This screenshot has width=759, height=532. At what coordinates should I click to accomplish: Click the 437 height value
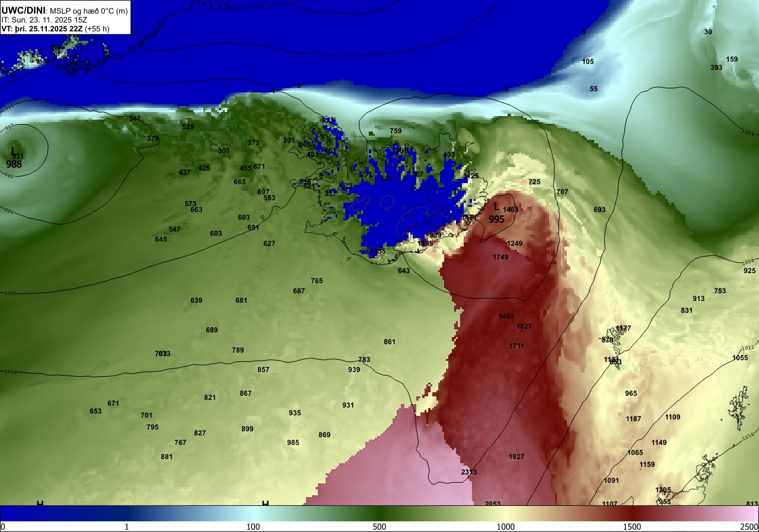coord(184,172)
